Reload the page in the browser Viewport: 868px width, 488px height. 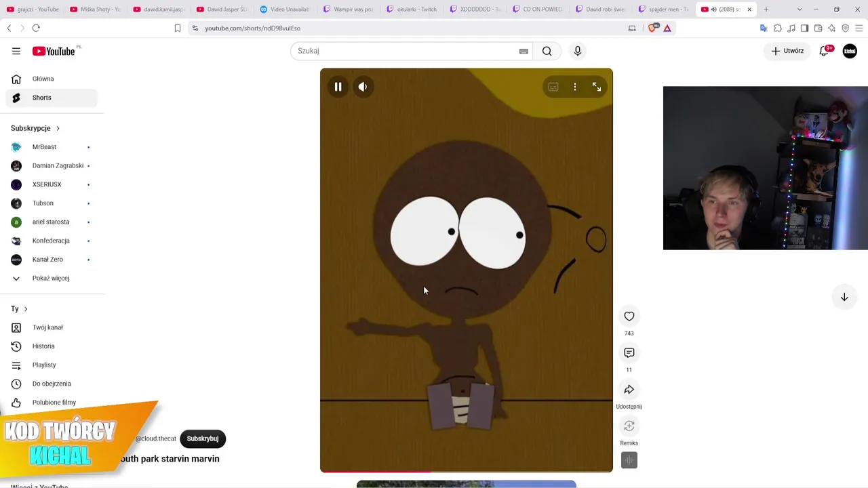(x=36, y=28)
